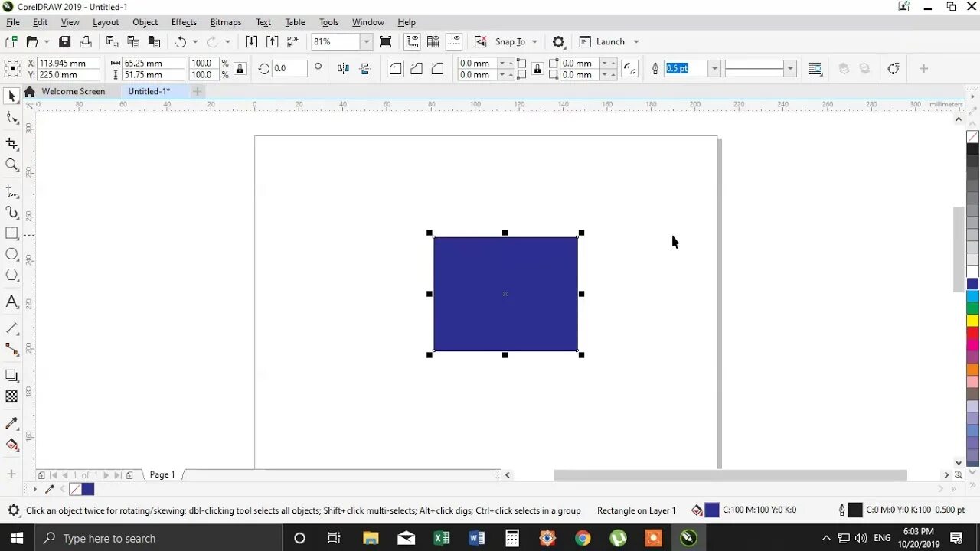Select the Page 1 tab
The height and width of the screenshot is (551, 980).
[x=162, y=474]
